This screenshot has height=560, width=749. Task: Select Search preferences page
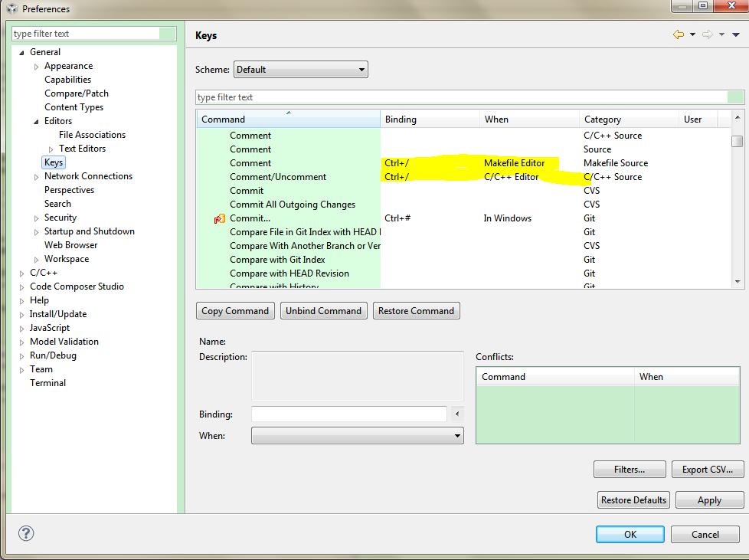pos(57,204)
